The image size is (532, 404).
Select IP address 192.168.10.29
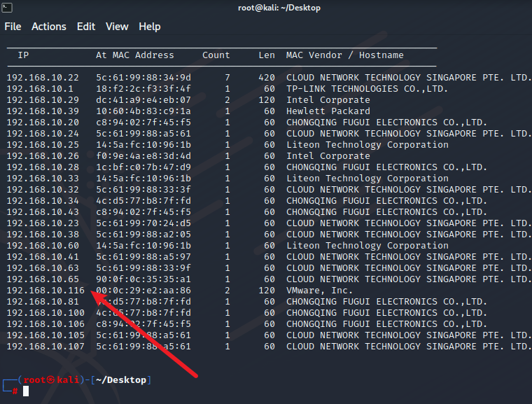43,100
